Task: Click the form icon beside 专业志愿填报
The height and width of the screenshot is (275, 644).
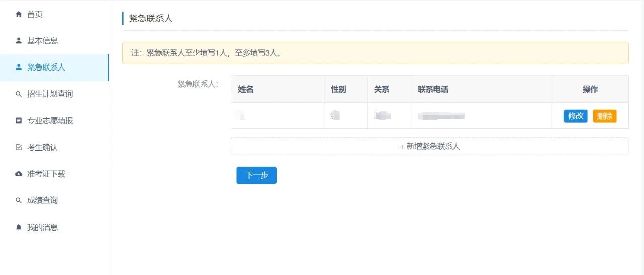Action: tap(19, 121)
